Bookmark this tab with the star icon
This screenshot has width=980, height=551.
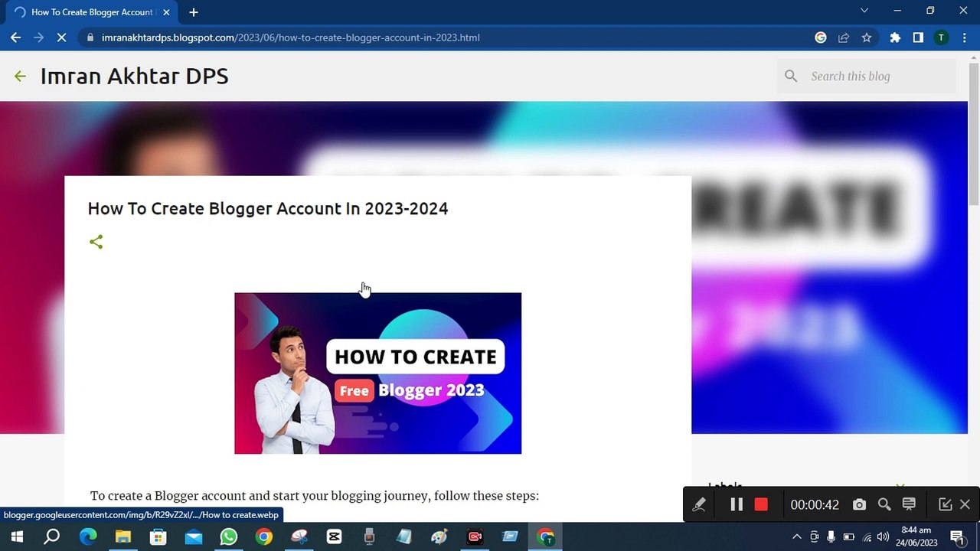(867, 37)
